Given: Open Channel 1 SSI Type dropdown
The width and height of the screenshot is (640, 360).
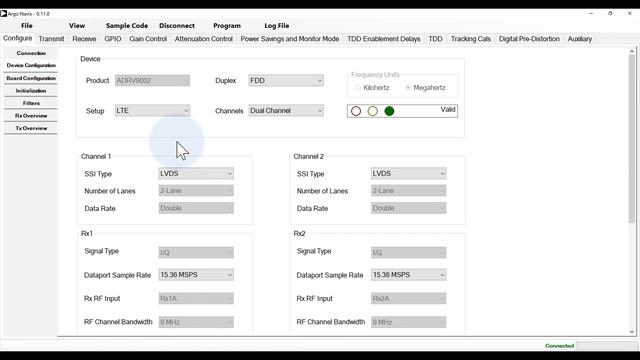Looking at the screenshot, I should click(196, 173).
